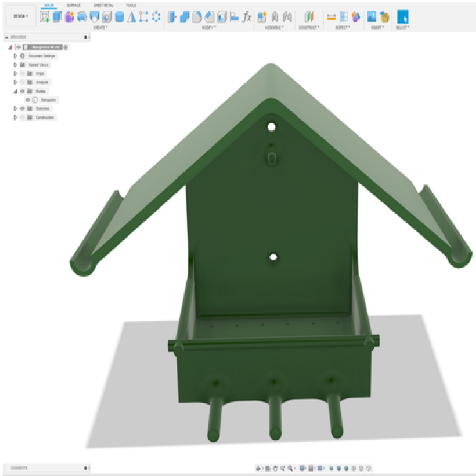Activate the Pan hand tool

pyautogui.click(x=275, y=468)
